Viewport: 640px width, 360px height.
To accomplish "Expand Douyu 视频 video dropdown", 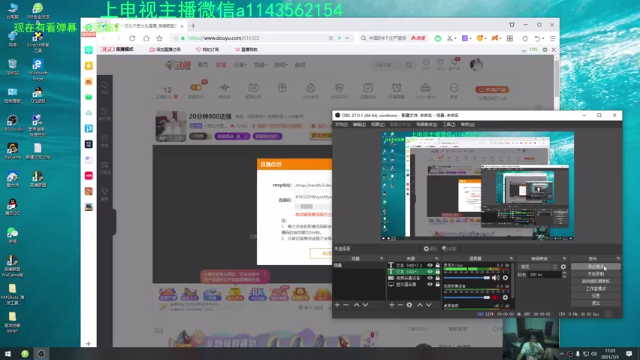I will 260,65.
